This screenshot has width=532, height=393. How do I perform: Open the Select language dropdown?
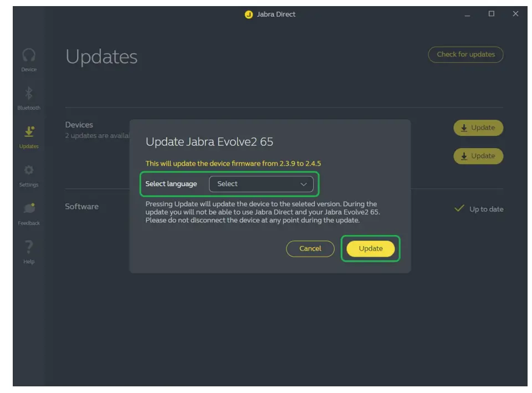pyautogui.click(x=262, y=183)
